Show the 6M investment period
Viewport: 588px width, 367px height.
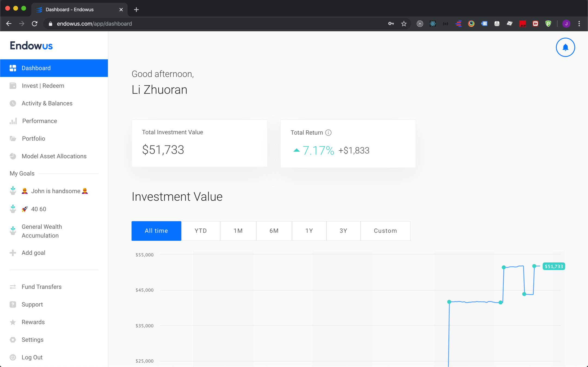(x=274, y=231)
